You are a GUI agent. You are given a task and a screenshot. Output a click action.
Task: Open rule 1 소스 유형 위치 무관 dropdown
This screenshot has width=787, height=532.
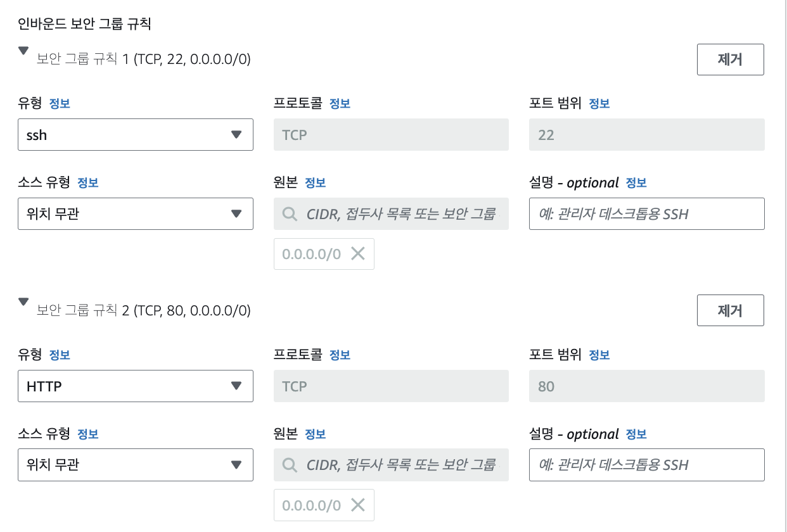pos(135,214)
